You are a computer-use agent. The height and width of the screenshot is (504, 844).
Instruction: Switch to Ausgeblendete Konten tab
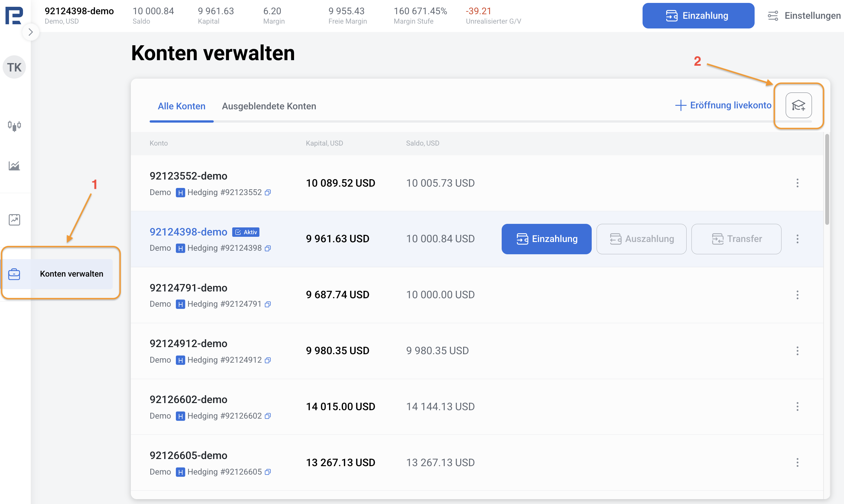point(269,106)
